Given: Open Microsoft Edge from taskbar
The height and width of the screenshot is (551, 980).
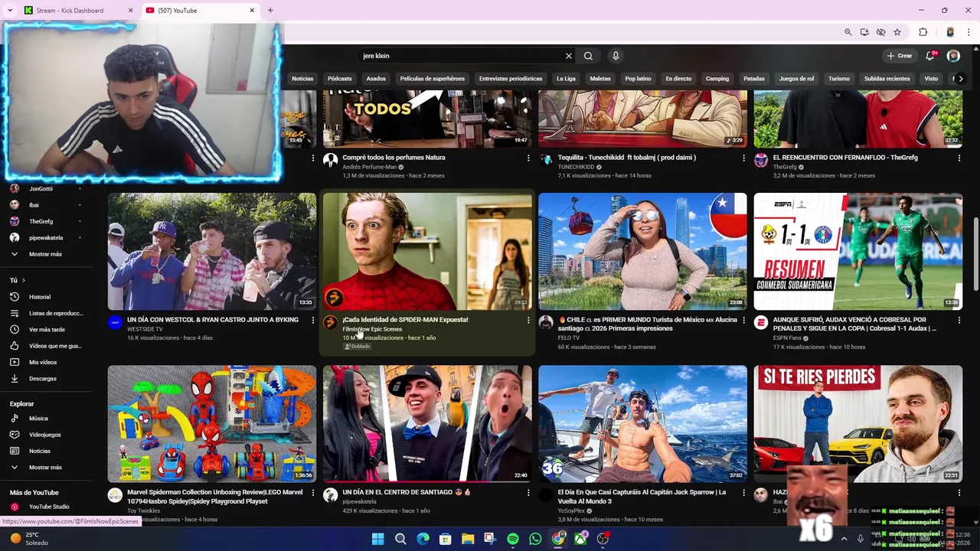Looking at the screenshot, I should click(423, 539).
